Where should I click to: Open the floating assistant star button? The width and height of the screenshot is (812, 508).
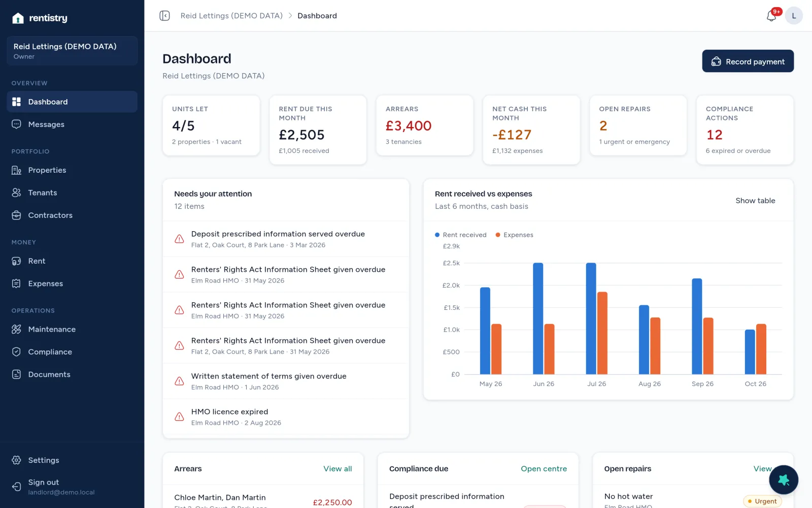(x=784, y=480)
